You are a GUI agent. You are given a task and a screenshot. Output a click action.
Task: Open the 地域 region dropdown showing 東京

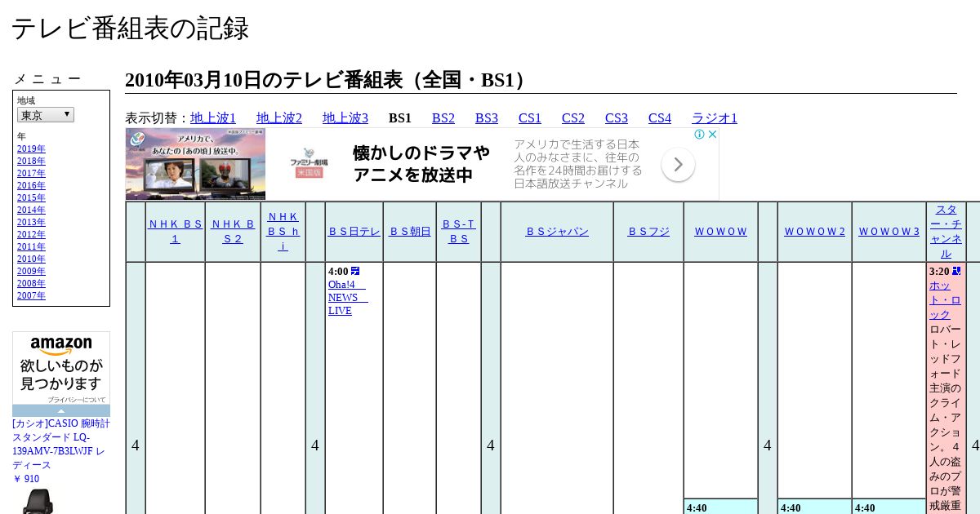click(x=46, y=115)
